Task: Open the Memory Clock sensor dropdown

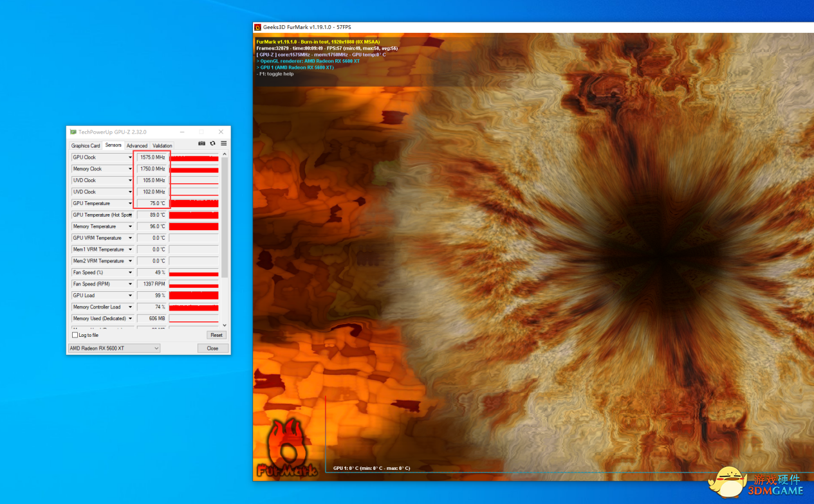Action: (130, 169)
